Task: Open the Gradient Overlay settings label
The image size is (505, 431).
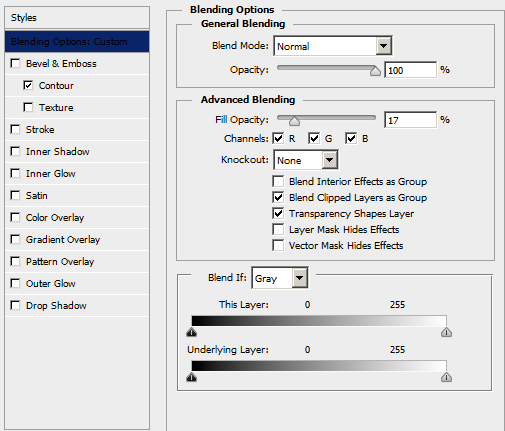Action: coord(63,239)
